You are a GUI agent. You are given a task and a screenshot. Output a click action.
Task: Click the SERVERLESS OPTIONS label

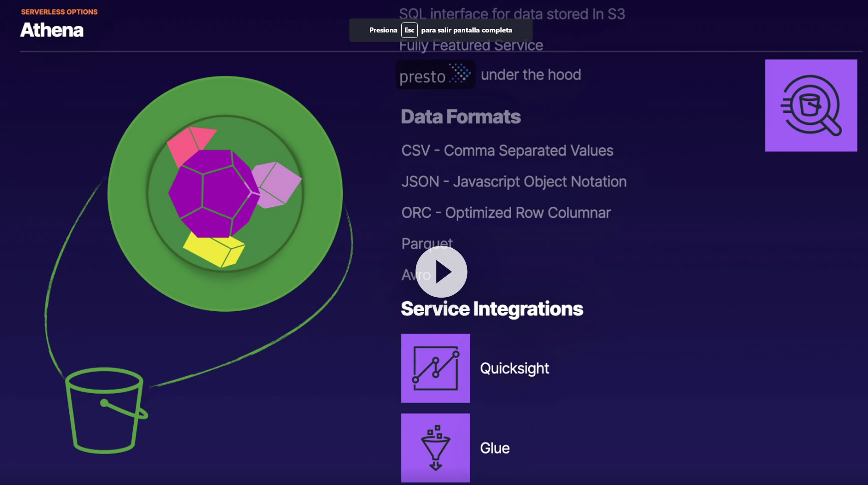pyautogui.click(x=59, y=12)
